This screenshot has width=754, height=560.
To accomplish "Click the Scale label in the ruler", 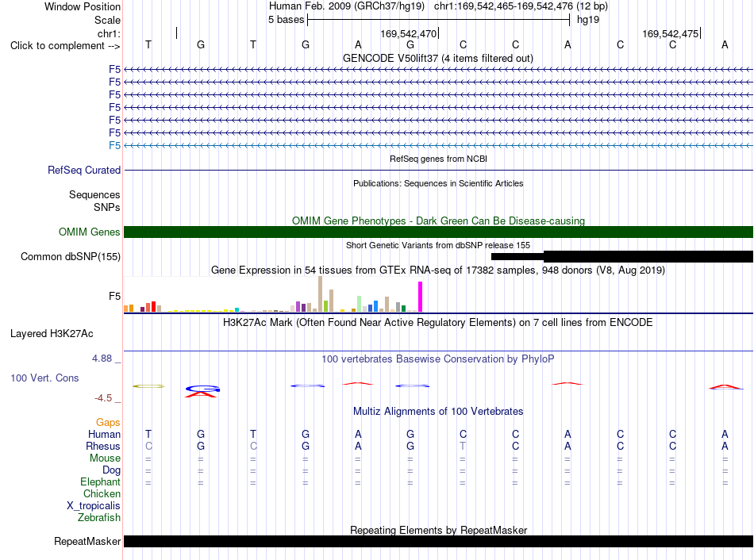I will point(107,20).
